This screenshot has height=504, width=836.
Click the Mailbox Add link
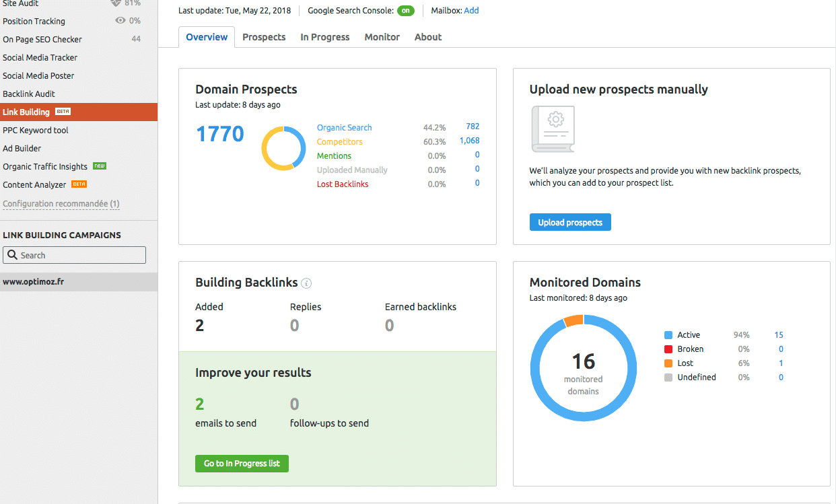pyautogui.click(x=471, y=11)
